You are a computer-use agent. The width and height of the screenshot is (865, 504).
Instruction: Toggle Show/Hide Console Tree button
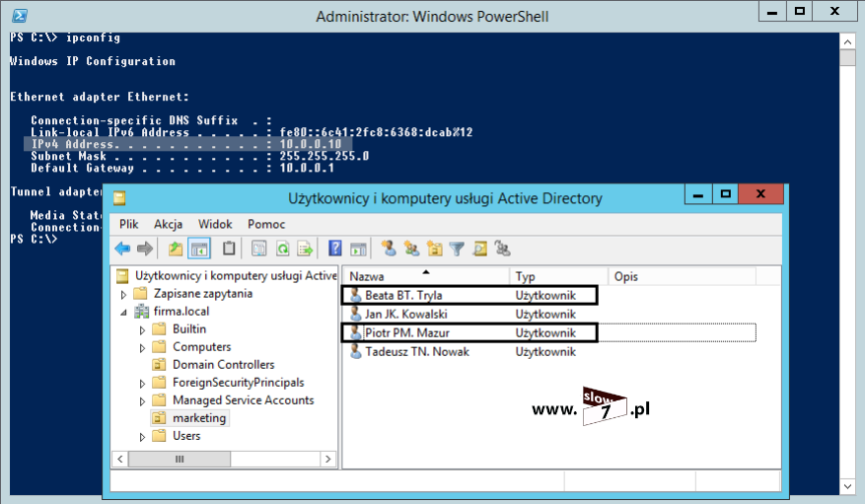click(x=199, y=249)
